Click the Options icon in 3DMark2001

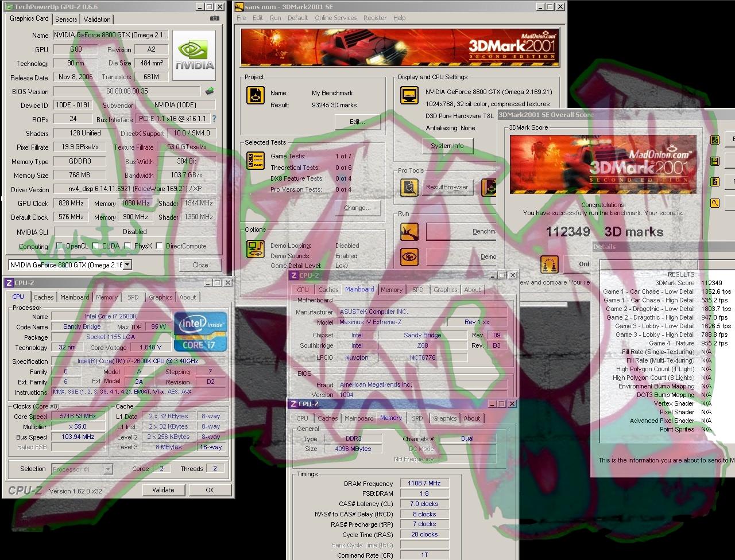point(256,249)
